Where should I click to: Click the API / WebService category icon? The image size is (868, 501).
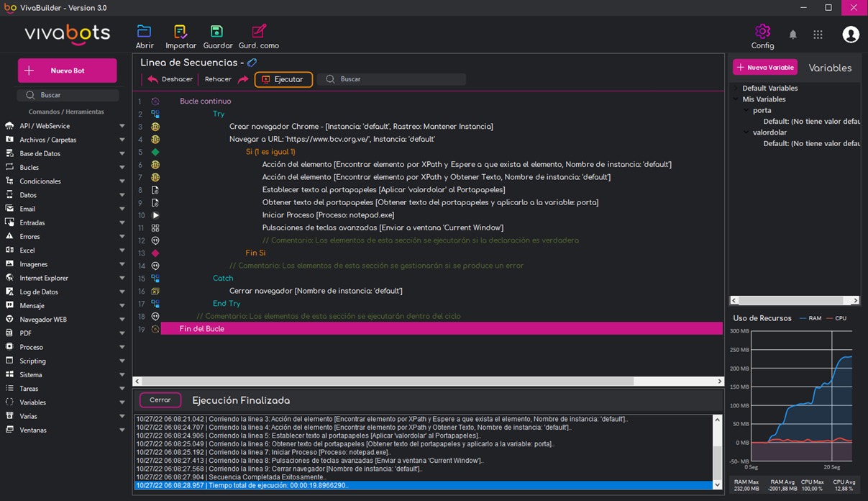(9, 125)
